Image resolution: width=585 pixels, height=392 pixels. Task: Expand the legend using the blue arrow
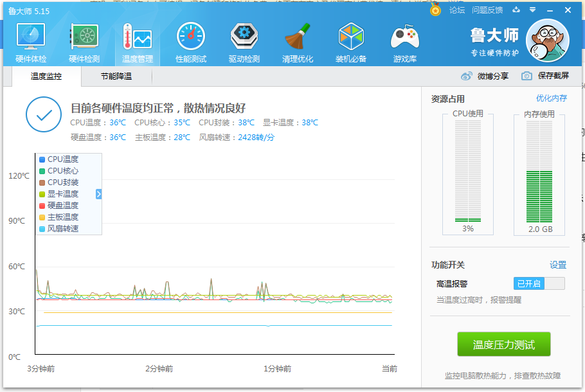[x=98, y=194]
